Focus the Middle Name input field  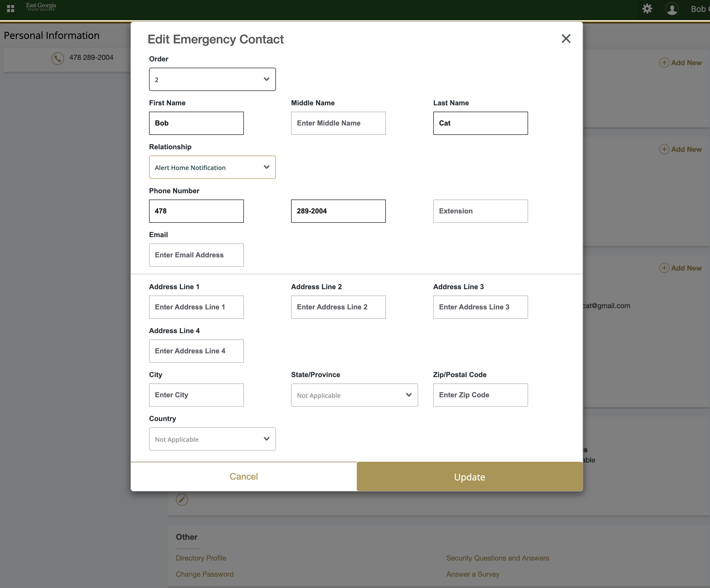pyautogui.click(x=338, y=123)
